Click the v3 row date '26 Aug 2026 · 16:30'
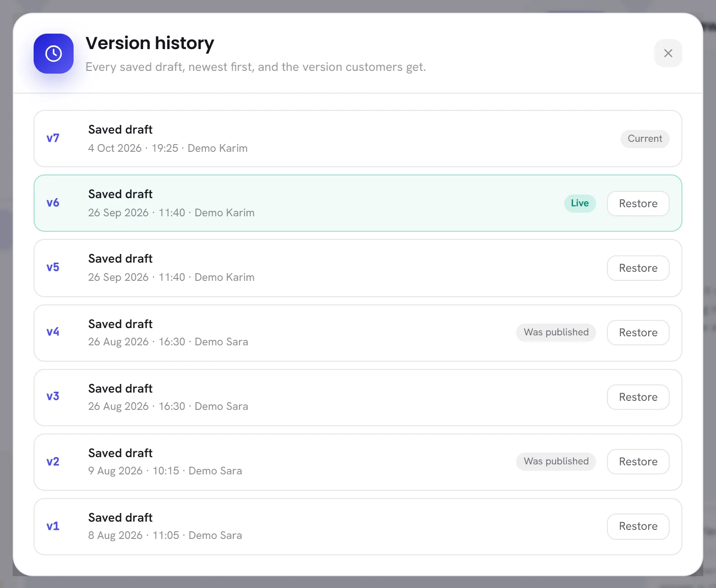 137,406
